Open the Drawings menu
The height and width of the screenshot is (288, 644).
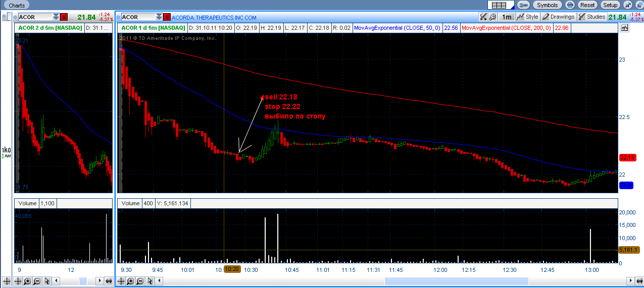(559, 17)
